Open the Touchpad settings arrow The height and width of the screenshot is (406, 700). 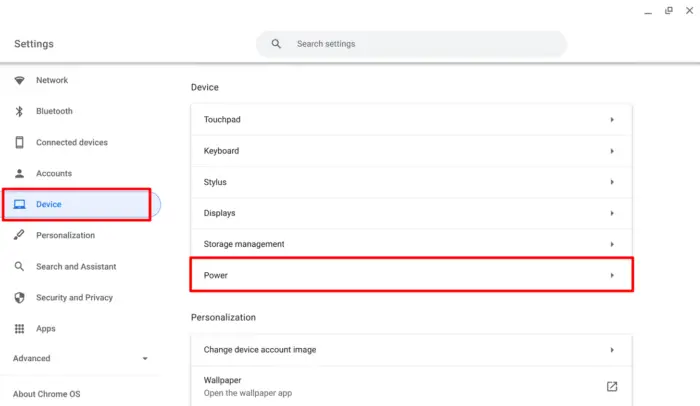[612, 120]
